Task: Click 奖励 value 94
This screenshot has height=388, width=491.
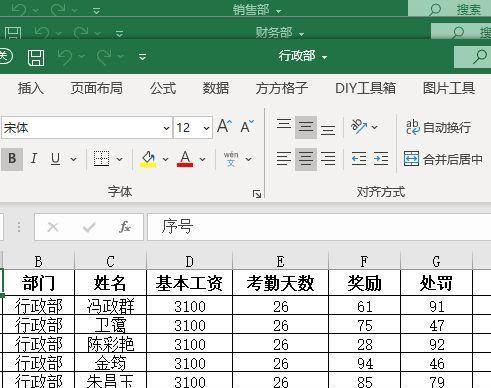Action: coord(364,363)
